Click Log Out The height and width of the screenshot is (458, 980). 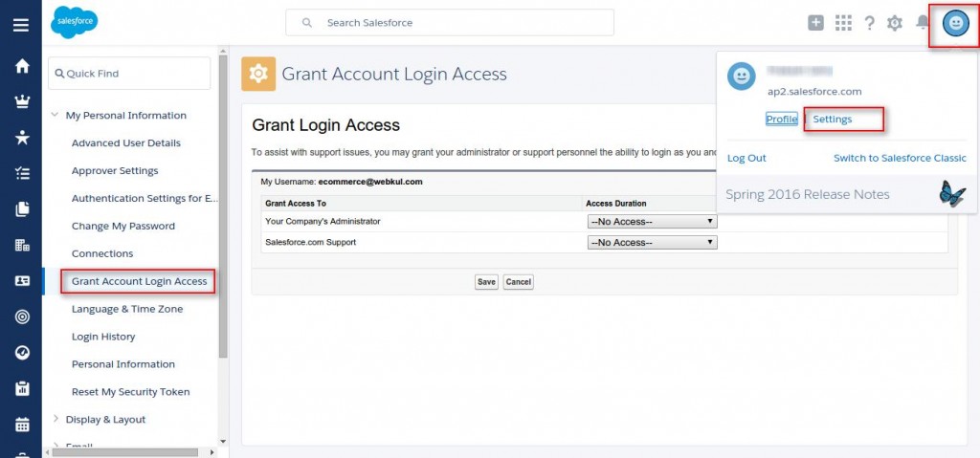(746, 158)
